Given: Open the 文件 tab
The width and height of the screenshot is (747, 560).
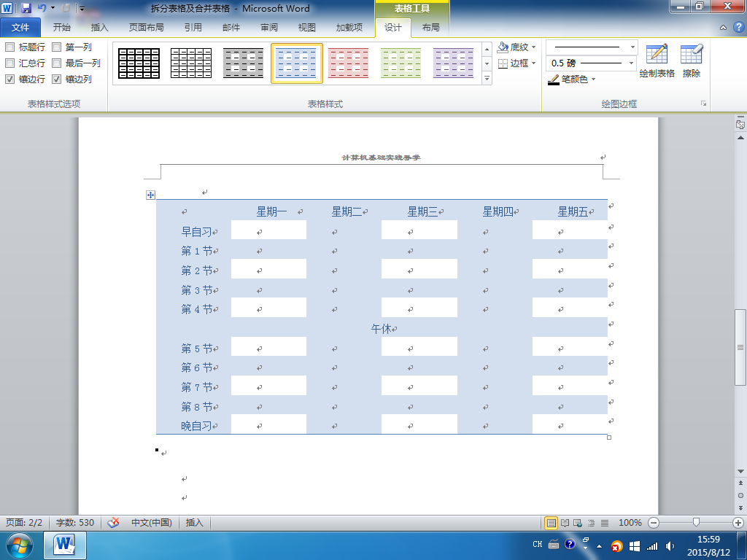Looking at the screenshot, I should [x=20, y=28].
